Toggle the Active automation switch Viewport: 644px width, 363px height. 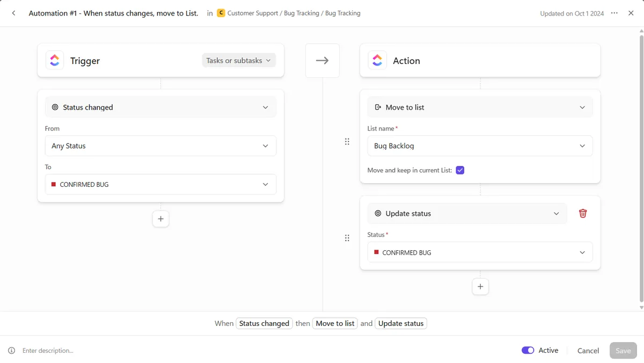tap(528, 350)
